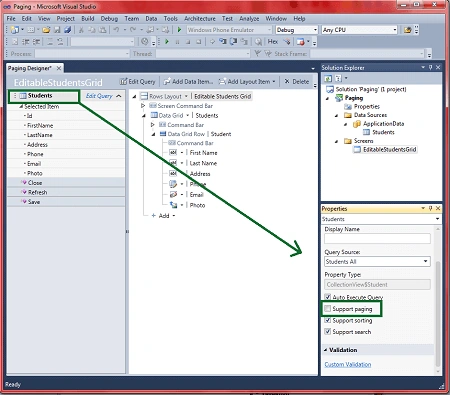Collapse the Data Grid Row Student node
Image resolution: width=450 pixels, height=395 pixels.
[x=153, y=134]
